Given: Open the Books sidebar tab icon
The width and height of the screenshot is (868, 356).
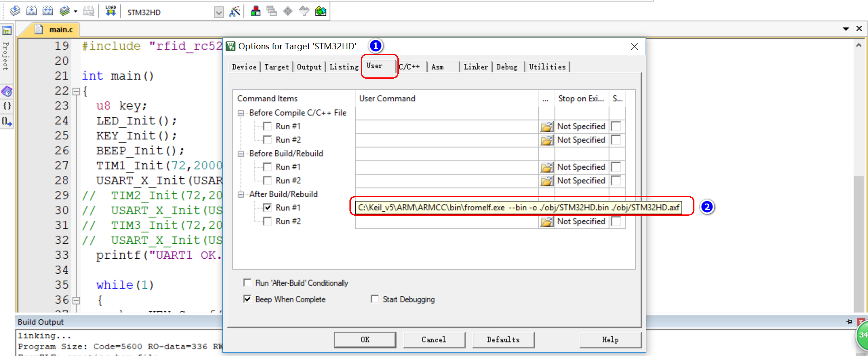Looking at the screenshot, I should pyautogui.click(x=7, y=91).
